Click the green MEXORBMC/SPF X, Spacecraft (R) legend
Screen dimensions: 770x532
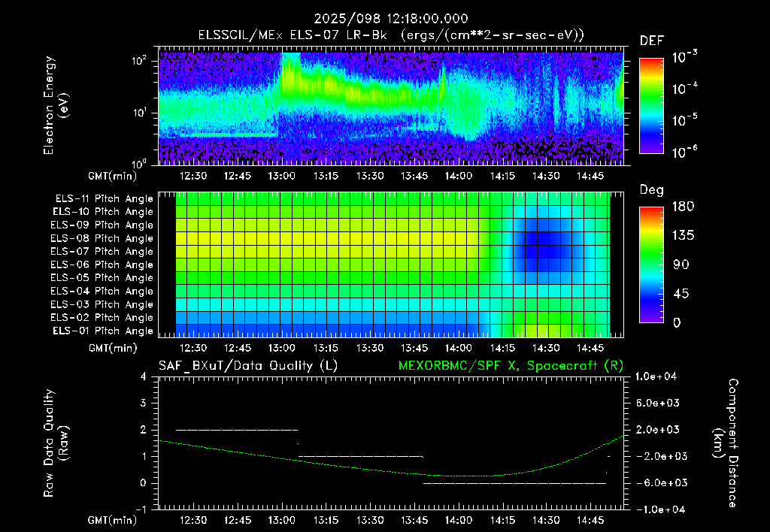[x=511, y=366]
